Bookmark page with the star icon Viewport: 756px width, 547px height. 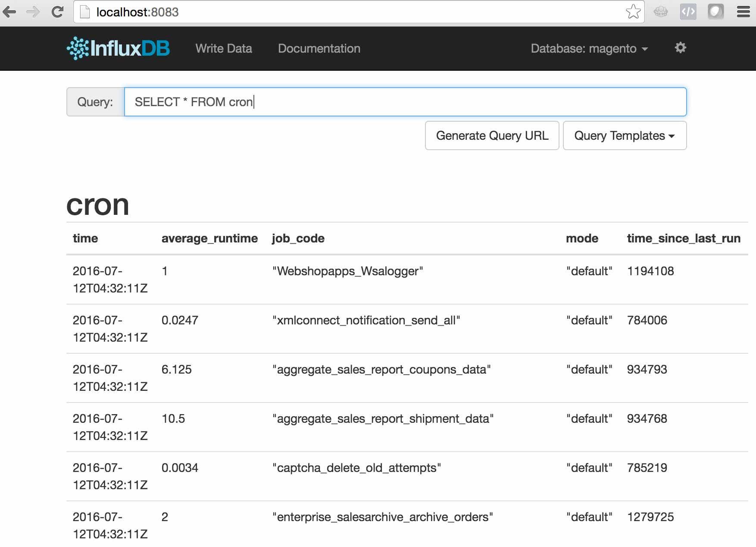(x=633, y=12)
